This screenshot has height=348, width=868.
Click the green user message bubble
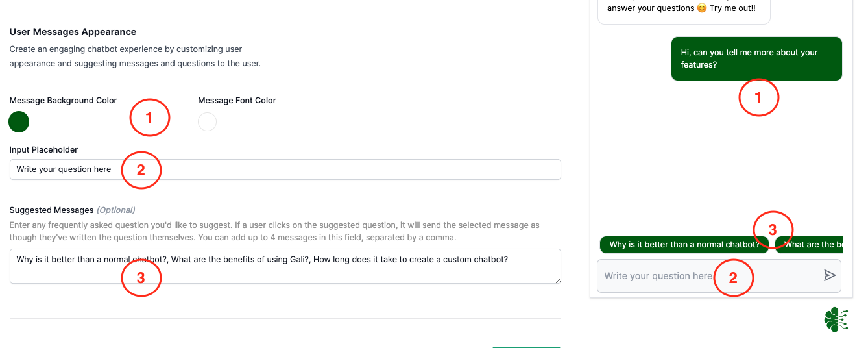[x=756, y=58]
